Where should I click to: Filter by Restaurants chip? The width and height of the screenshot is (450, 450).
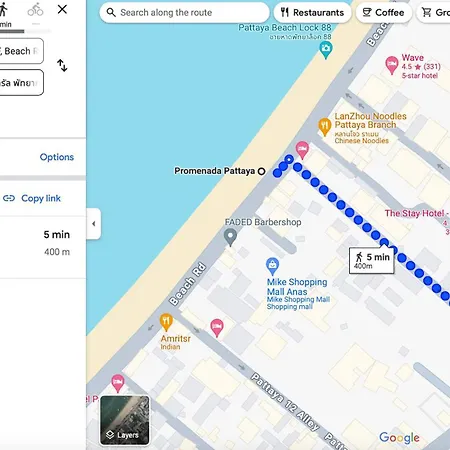pos(312,13)
